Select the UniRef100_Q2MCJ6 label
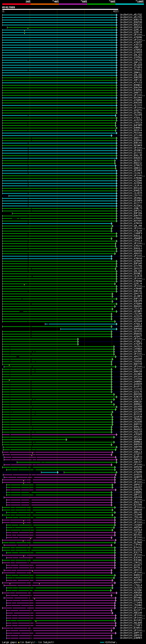 click(x=131, y=32)
